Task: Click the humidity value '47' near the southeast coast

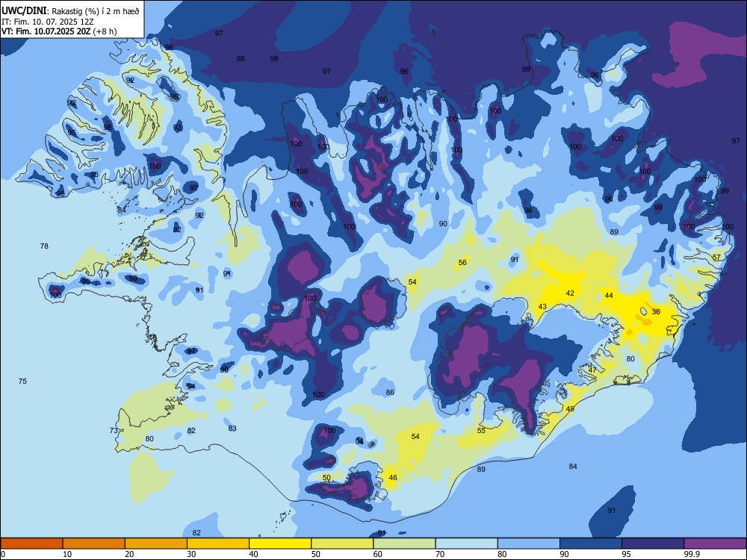Action: click(592, 370)
